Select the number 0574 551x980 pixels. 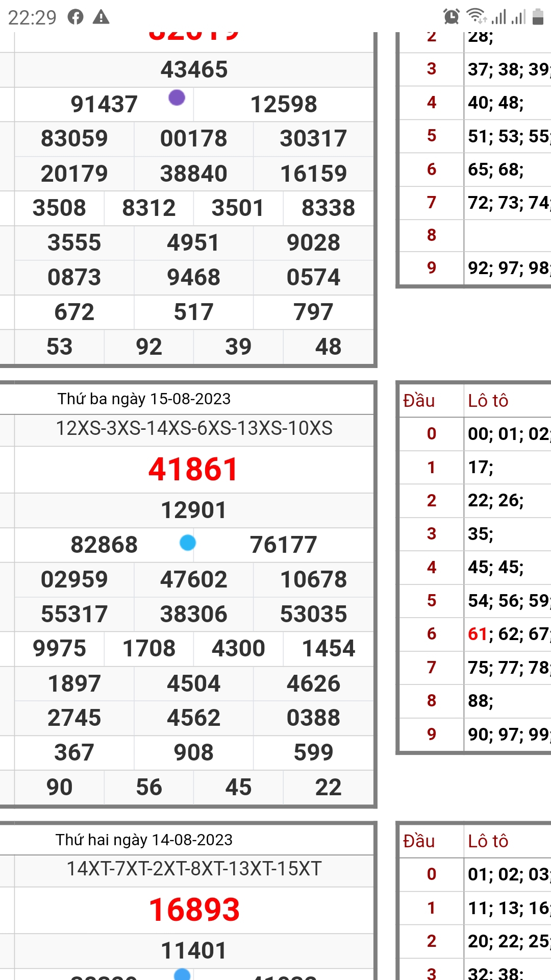point(313,277)
